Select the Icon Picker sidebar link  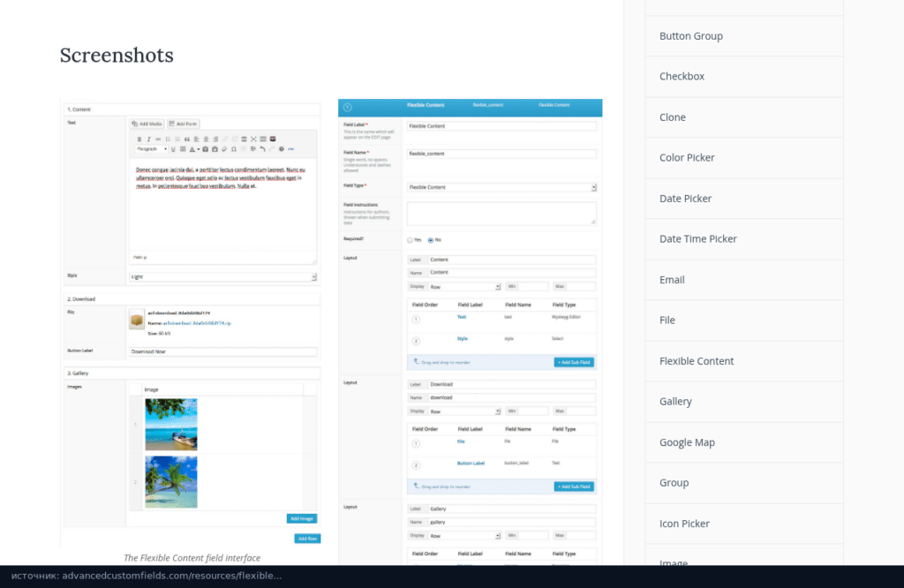(x=743, y=524)
